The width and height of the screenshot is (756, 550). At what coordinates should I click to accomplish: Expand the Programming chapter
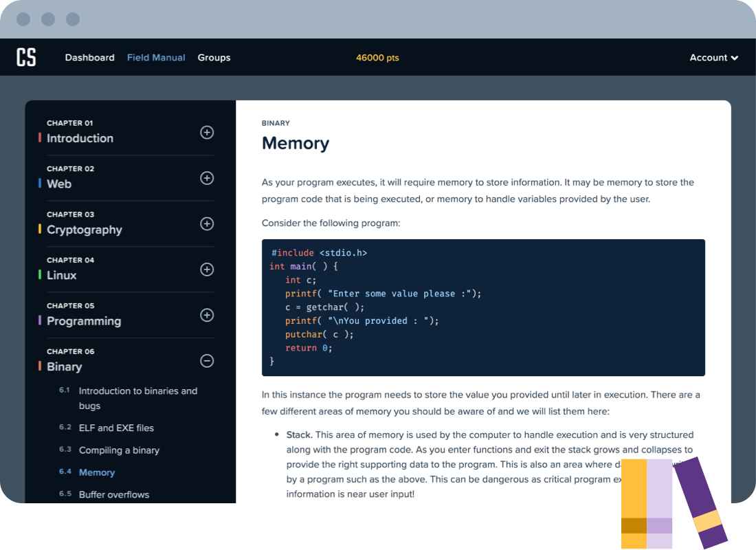pos(207,315)
